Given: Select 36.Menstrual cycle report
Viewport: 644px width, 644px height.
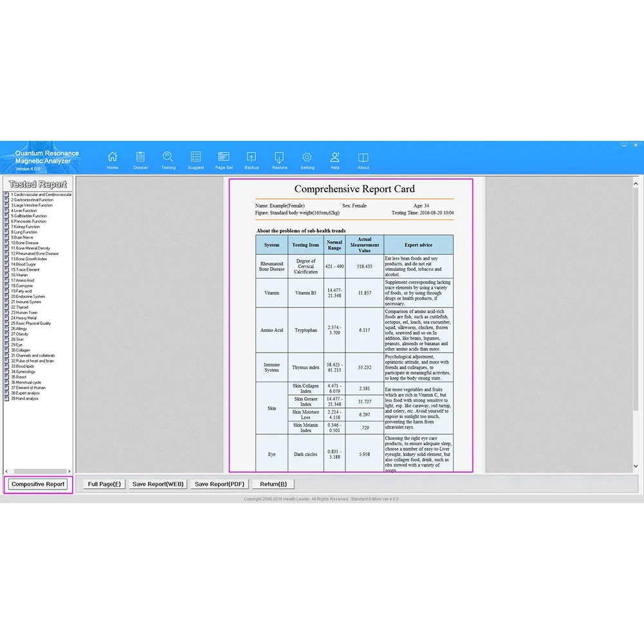Looking at the screenshot, I should coord(26,382).
